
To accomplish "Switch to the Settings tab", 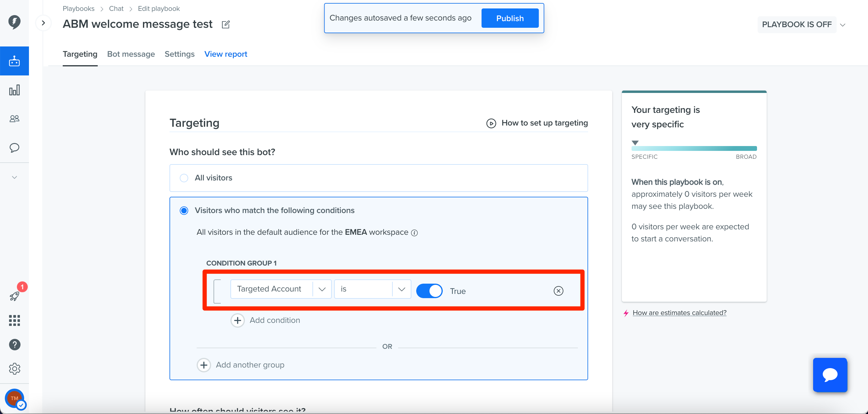I will pos(179,54).
